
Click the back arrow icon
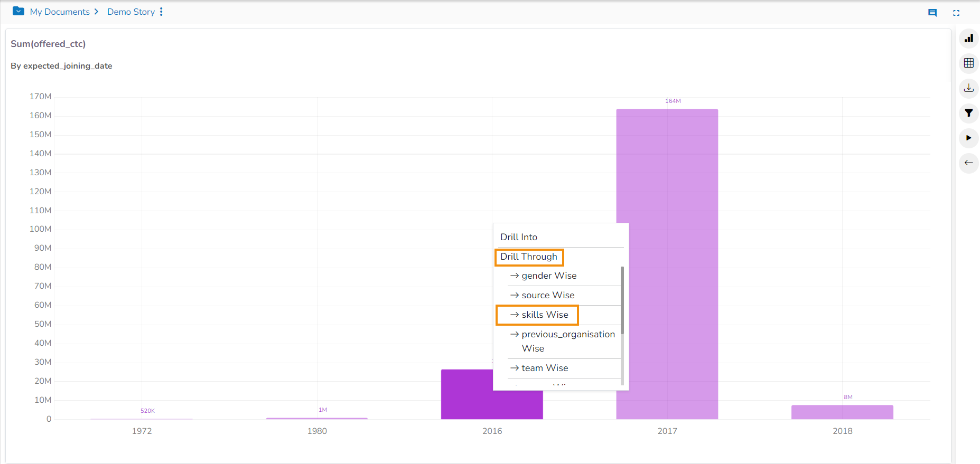click(x=968, y=163)
